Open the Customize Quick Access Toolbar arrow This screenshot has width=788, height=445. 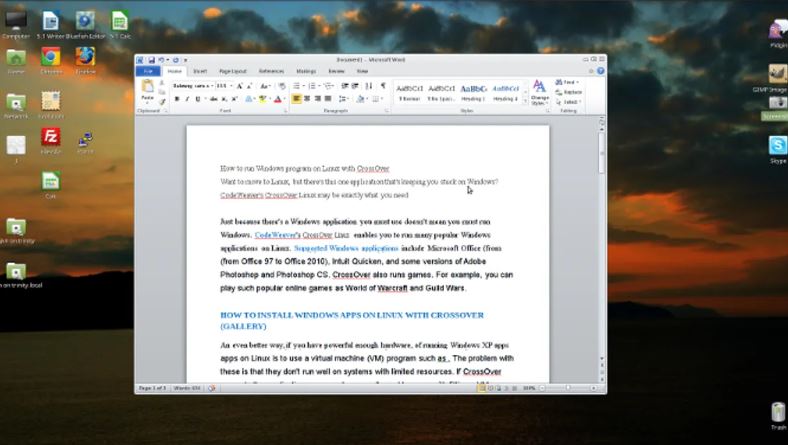(x=185, y=60)
